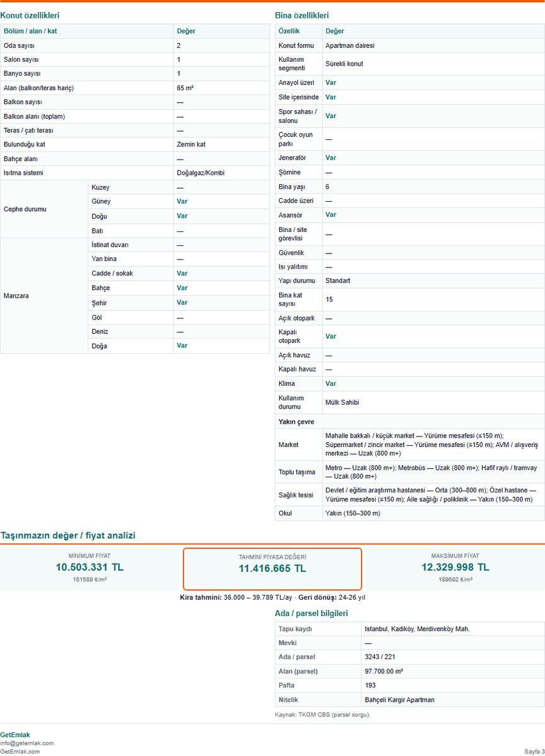Open the GetEmlak.com website link in footer

point(20,751)
